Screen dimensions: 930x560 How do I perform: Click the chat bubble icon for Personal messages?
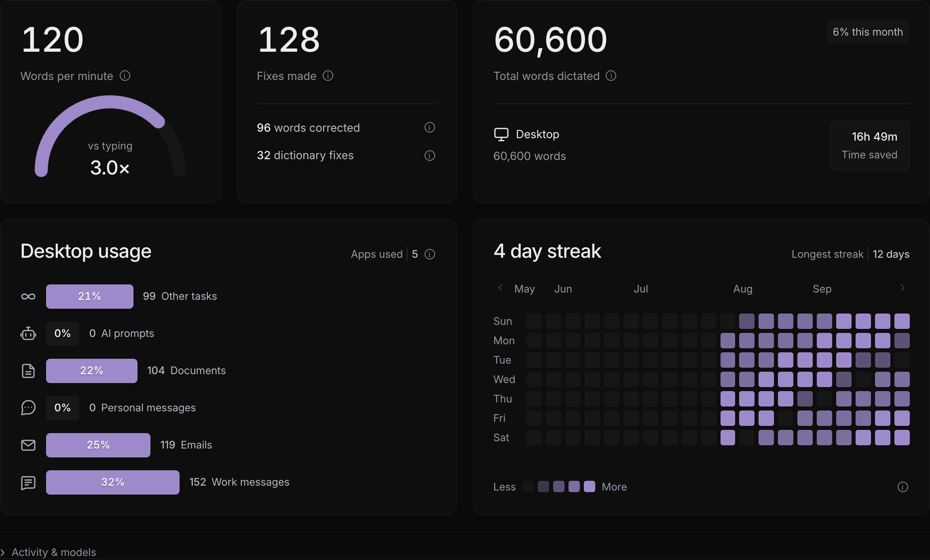tap(28, 408)
